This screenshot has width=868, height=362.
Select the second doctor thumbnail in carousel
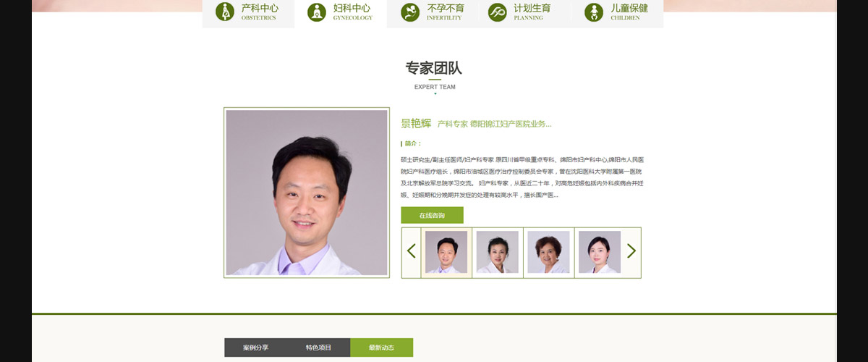tap(498, 252)
